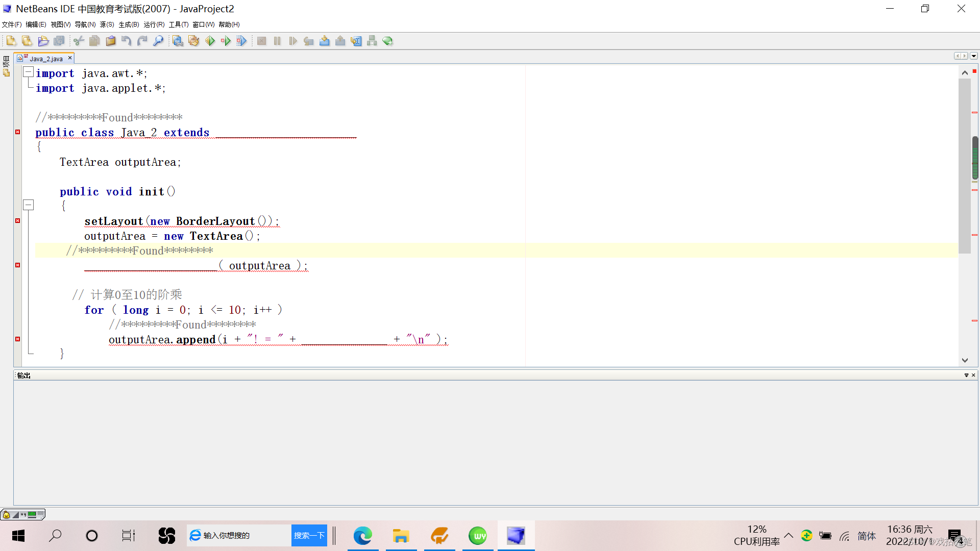Click the Paste clipboard icon
The height and width of the screenshot is (551, 980).
[110, 41]
